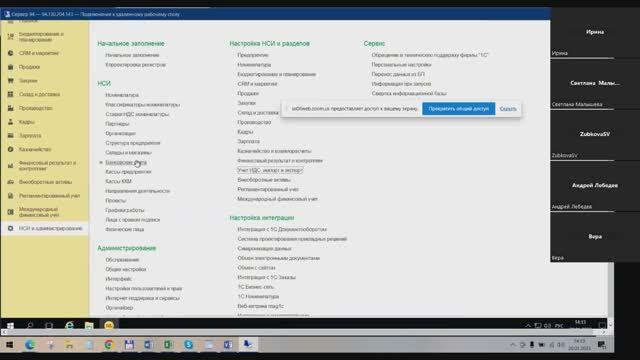Open Ставки НДС номенклатуры

137,114
